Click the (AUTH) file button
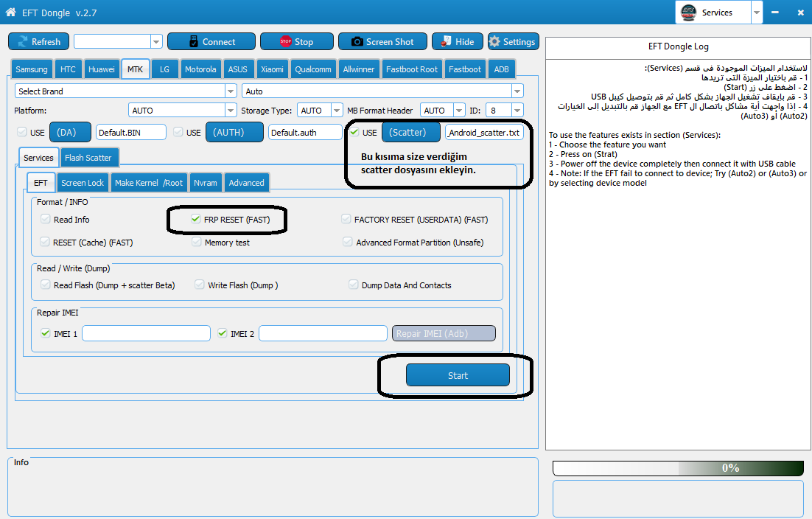 click(234, 132)
